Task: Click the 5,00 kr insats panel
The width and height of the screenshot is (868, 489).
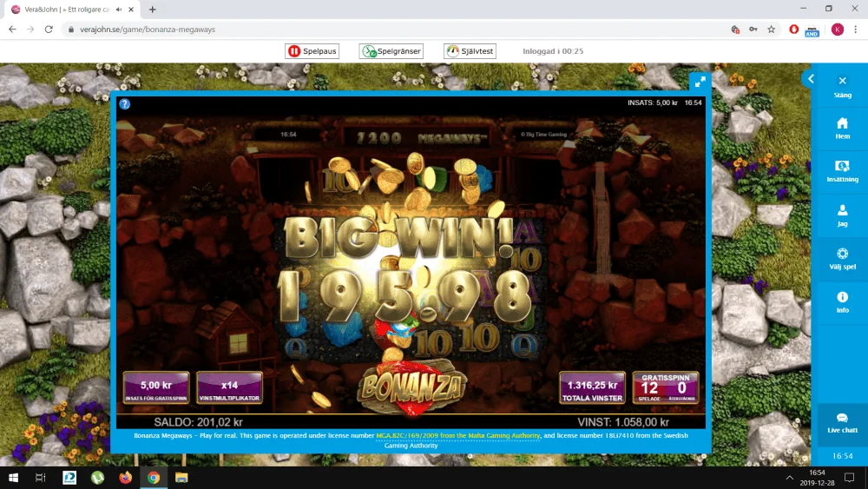Action: click(x=156, y=387)
